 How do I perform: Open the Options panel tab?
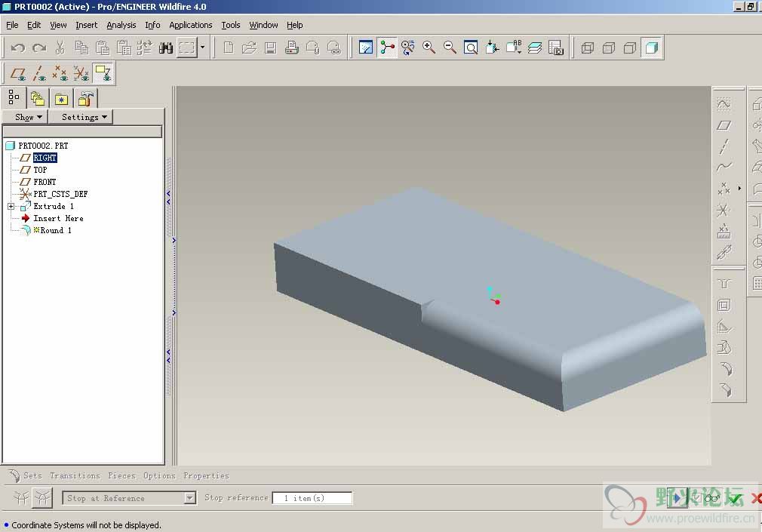click(159, 475)
